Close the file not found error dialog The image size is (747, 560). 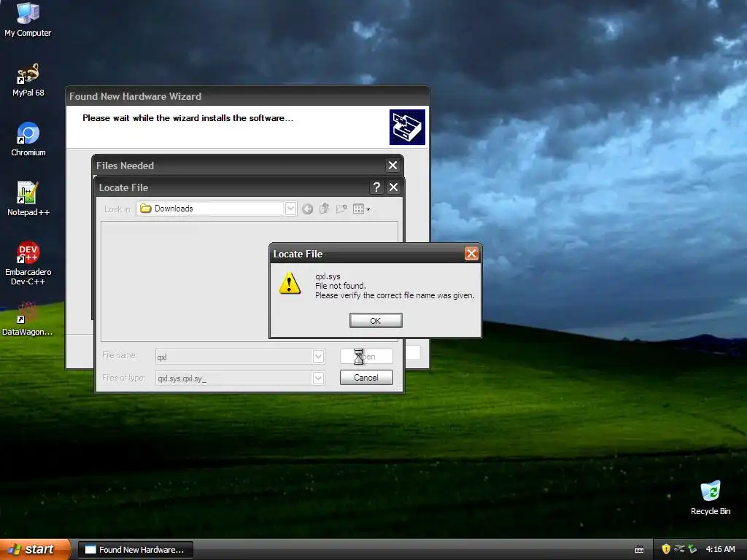(x=471, y=254)
